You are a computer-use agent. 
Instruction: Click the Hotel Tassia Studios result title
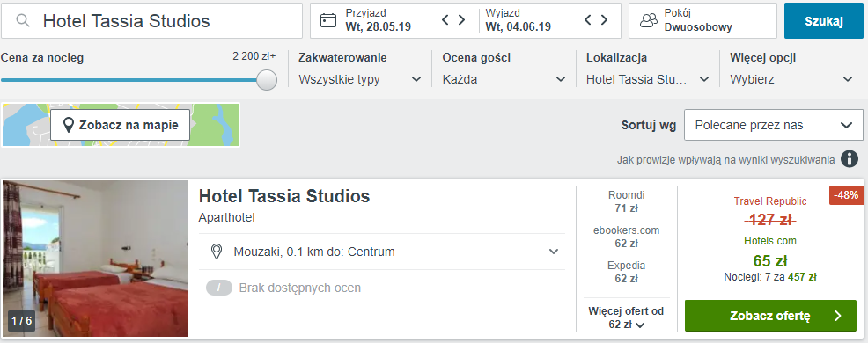[284, 196]
